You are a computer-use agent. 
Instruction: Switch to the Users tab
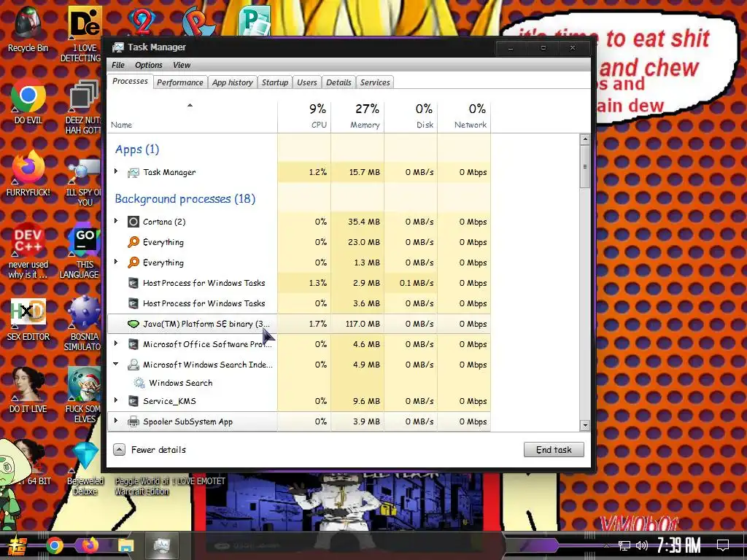[307, 82]
